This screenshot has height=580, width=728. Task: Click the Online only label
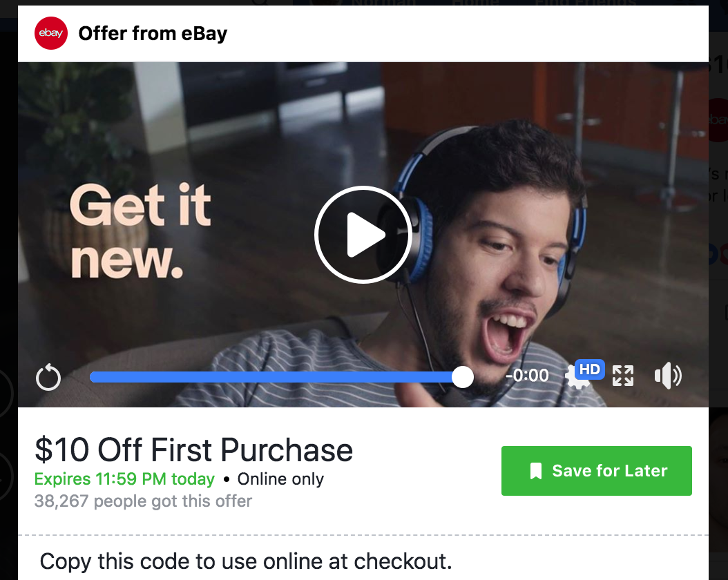[x=280, y=479]
